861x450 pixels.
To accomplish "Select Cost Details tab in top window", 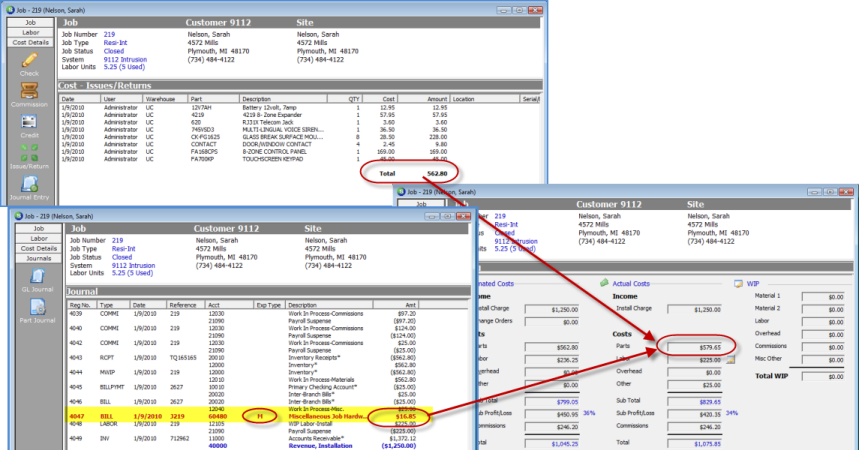I will click(x=30, y=42).
